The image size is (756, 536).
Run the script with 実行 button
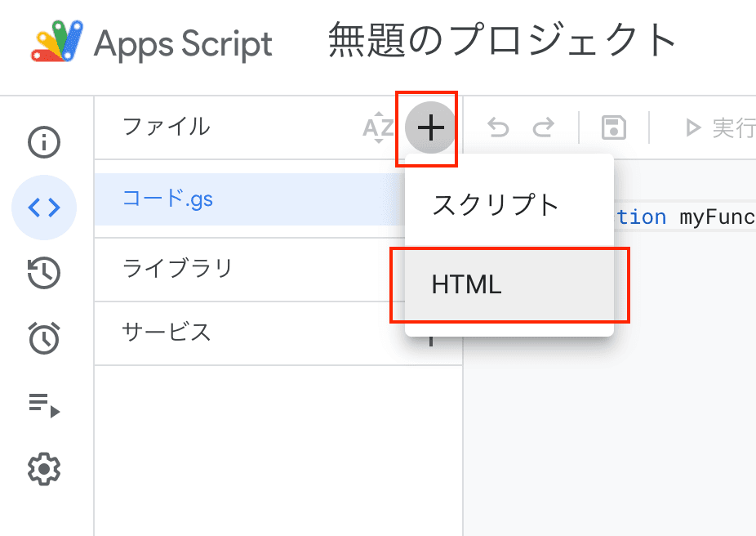(x=720, y=127)
